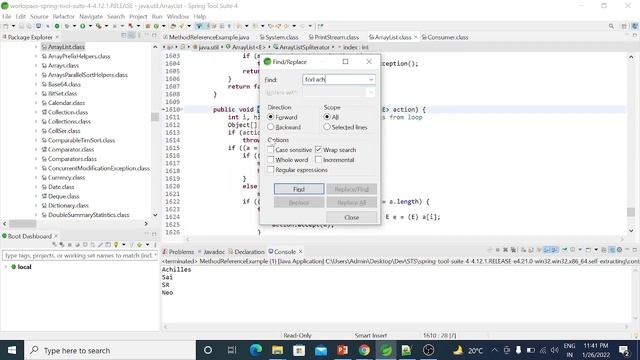The height and width of the screenshot is (360, 640).
Task: Click the Task View taskbar icon
Action: 232,350
